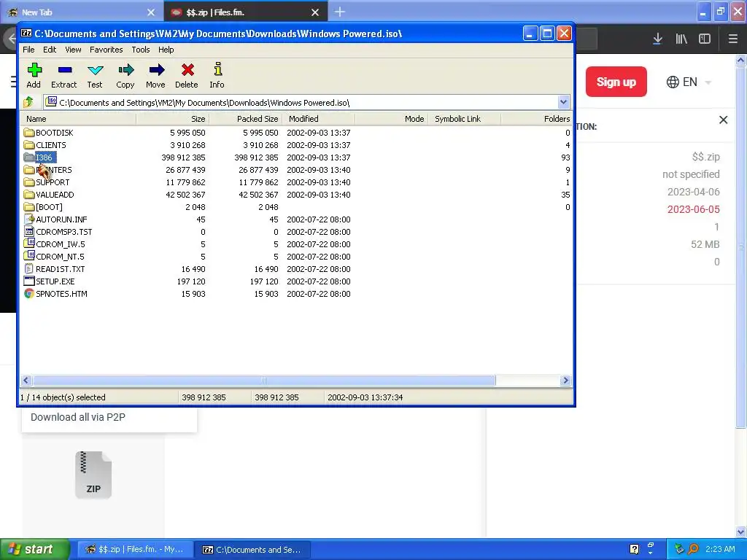
Task: Switch to $$.zip Files.fm taskbar window
Action: click(x=136, y=549)
